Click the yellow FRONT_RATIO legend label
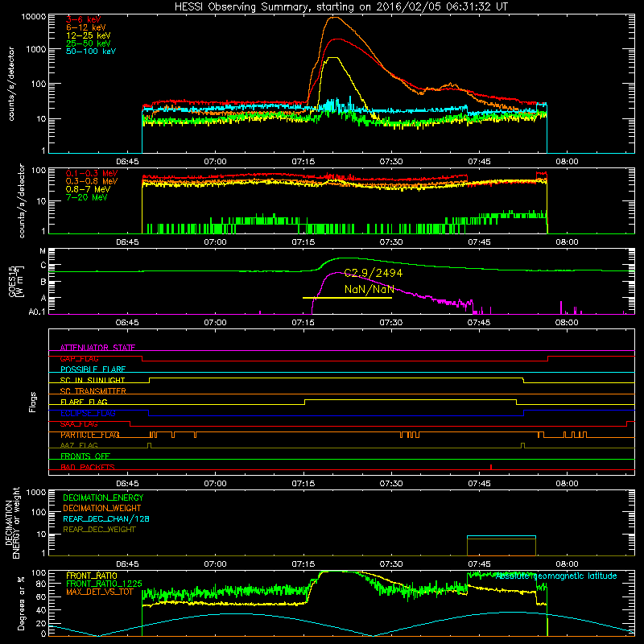The image size is (644, 644). (92, 576)
